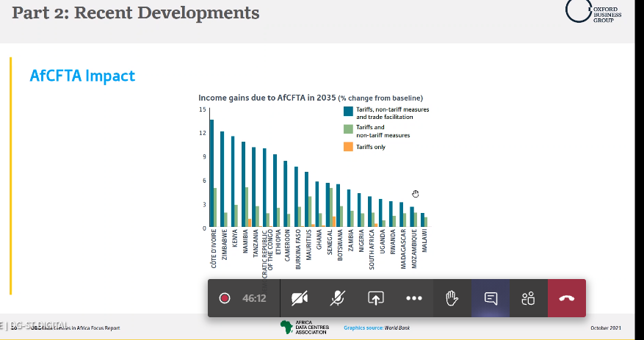Show the meeting chat conversation
This screenshot has height=340, width=644.
pyautogui.click(x=491, y=298)
